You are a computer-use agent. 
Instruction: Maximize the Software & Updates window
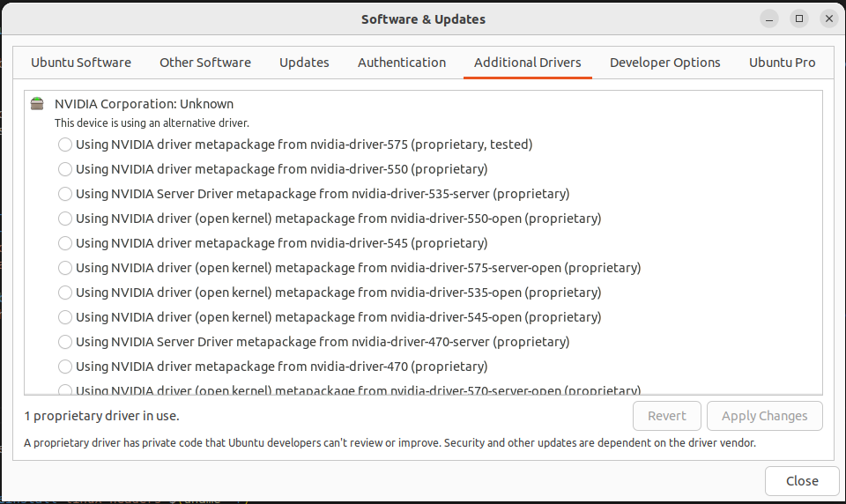point(799,19)
